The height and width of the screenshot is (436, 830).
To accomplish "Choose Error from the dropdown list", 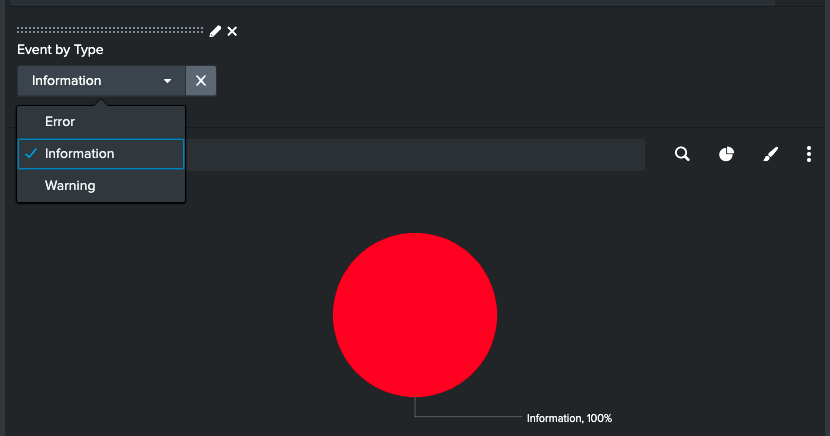I will [x=60, y=122].
